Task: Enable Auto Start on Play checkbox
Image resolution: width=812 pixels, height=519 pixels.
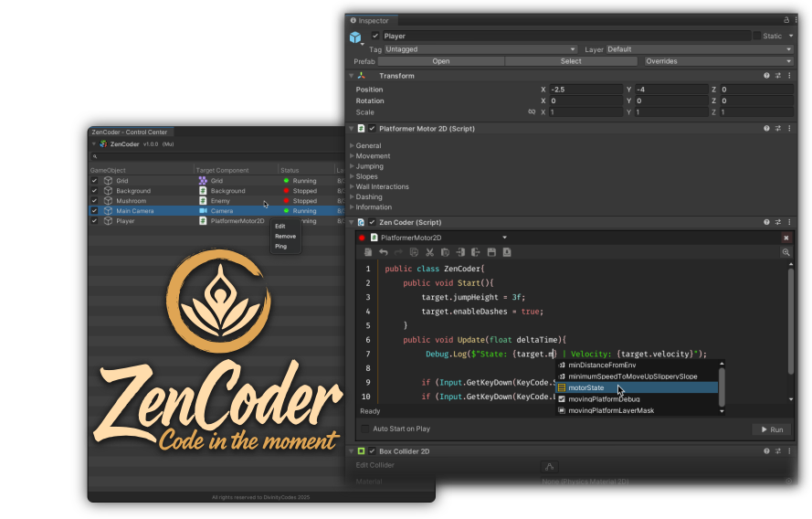Action: [x=366, y=429]
